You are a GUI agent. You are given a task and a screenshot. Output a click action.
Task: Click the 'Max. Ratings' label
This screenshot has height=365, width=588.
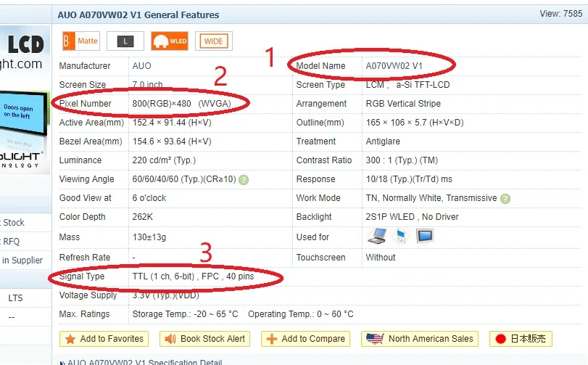(84, 314)
